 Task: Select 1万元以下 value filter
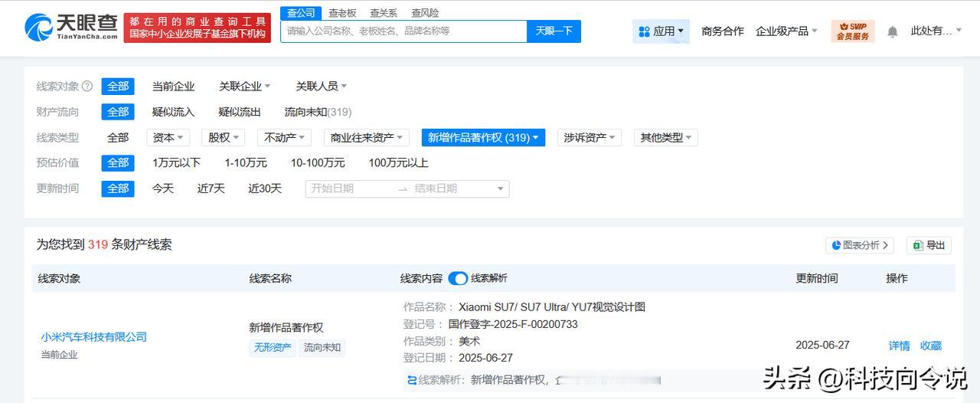coord(176,162)
